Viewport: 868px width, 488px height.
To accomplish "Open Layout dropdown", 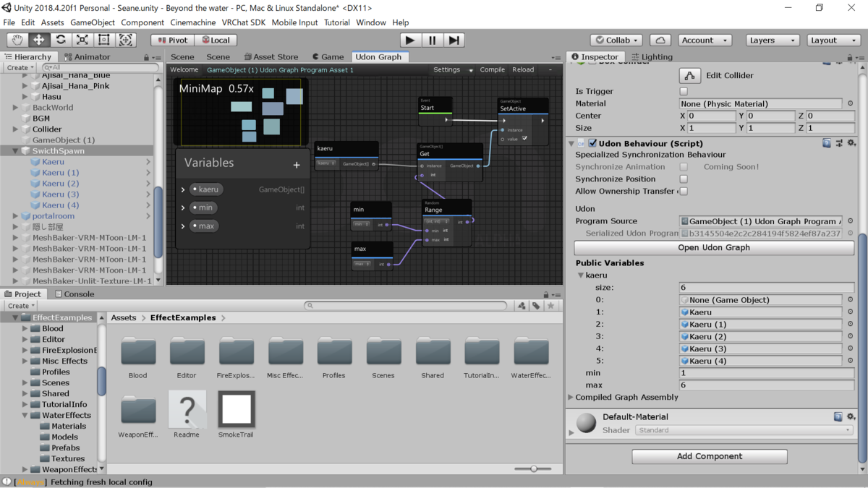I will [x=833, y=40].
